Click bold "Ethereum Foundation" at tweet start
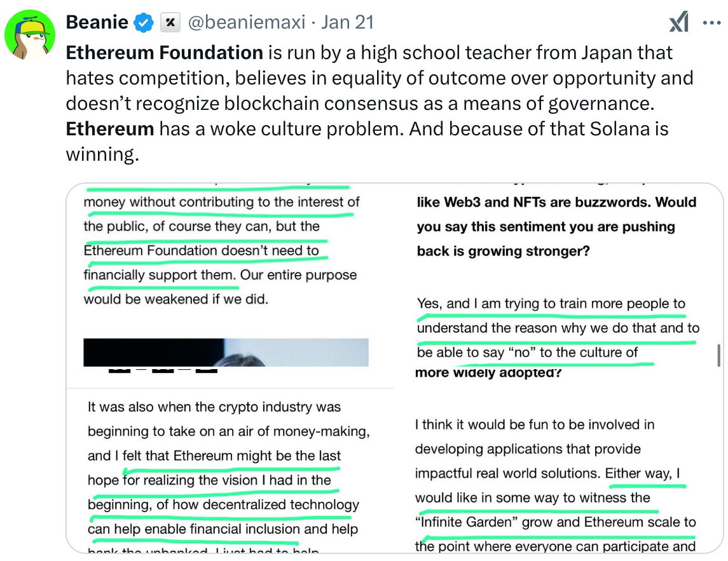This screenshot has width=728, height=561. [165, 52]
